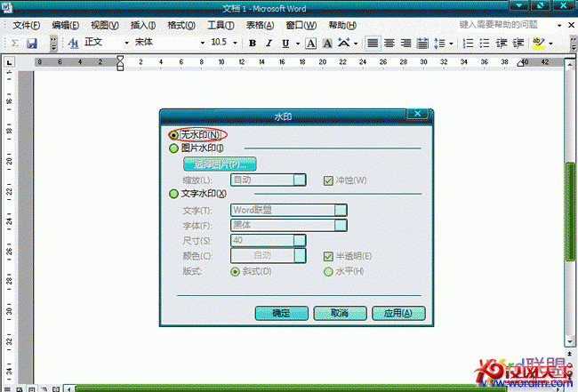Open the watermark Font dropdown showing 黑体
Screen dimensions: 578x392
click(341, 225)
